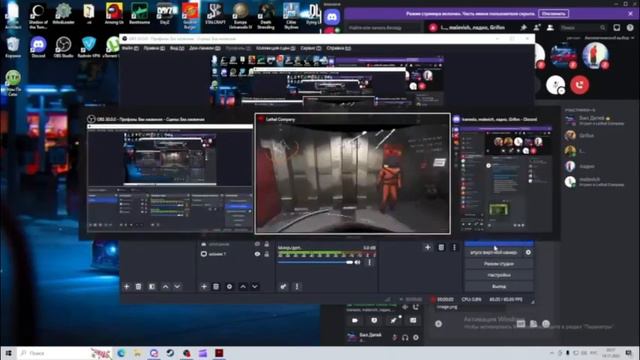Open Discord inbox icon in header

coord(617,28)
